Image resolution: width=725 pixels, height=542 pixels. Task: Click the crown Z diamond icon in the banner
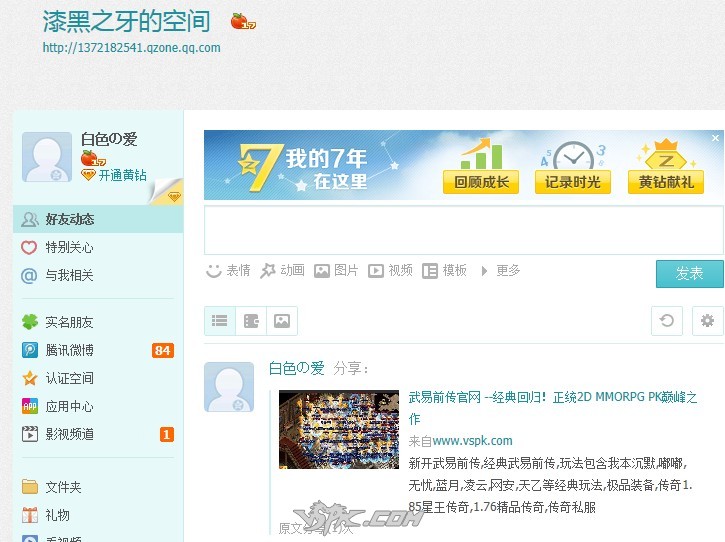666,154
